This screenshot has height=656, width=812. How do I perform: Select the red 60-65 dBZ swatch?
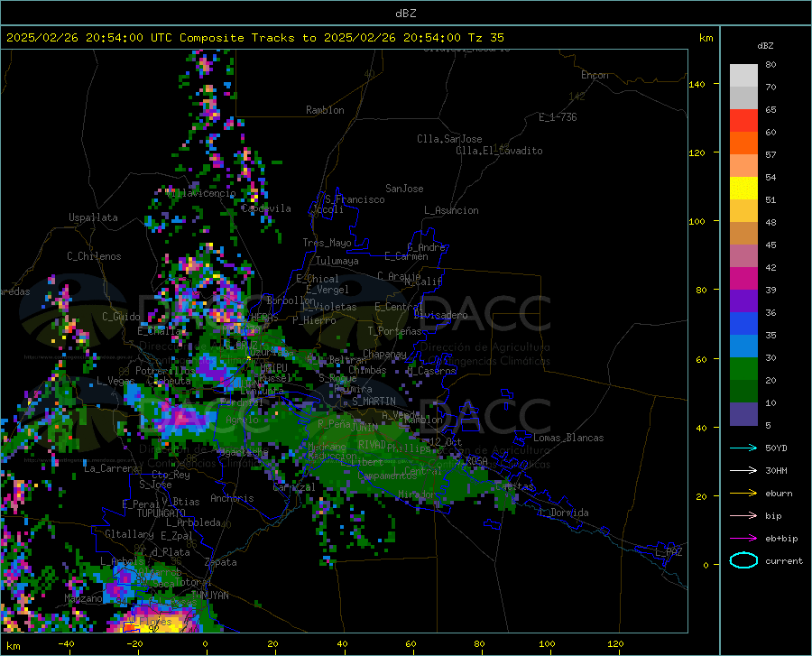[x=743, y=121]
